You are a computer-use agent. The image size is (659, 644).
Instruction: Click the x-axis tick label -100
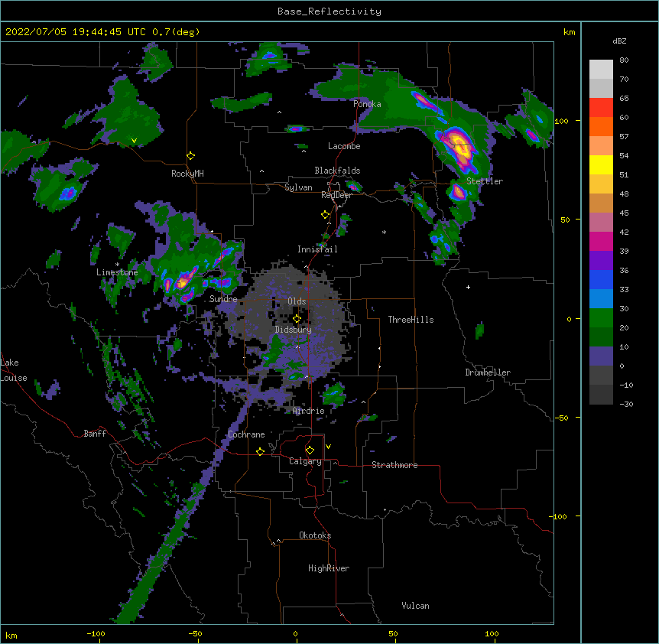[x=96, y=633]
